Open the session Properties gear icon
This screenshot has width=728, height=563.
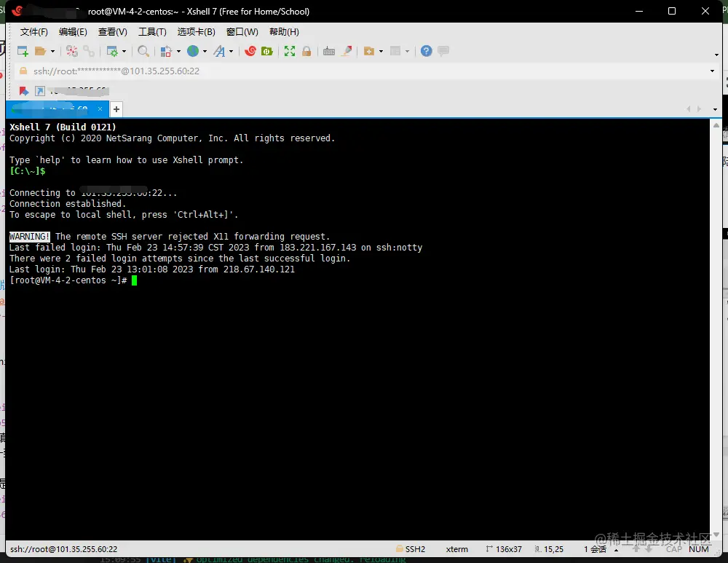[112, 51]
